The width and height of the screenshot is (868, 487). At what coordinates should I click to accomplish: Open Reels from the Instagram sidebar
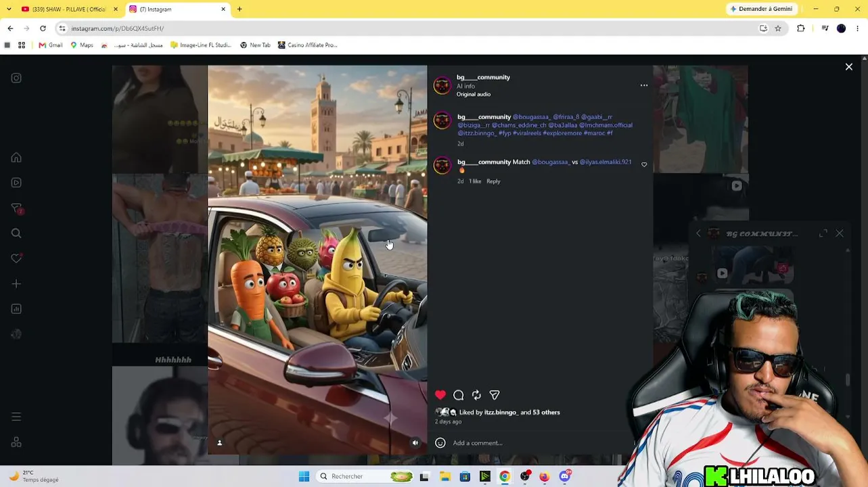click(16, 183)
